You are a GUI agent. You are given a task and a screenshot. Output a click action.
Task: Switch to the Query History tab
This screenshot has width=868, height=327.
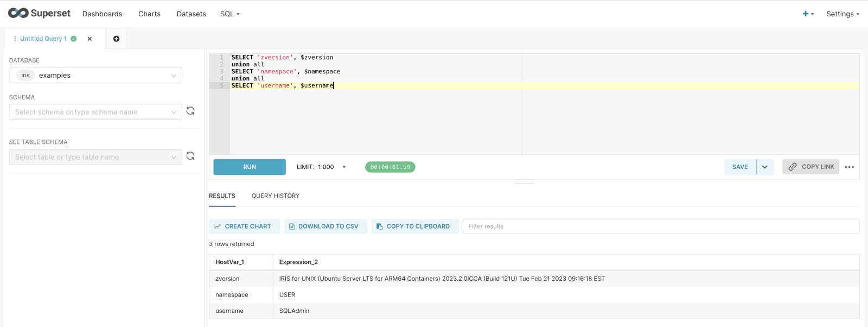275,196
